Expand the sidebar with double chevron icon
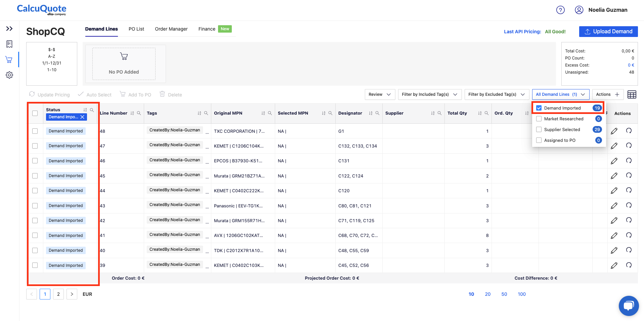Screen dimensions: 644x321 pos(9,29)
